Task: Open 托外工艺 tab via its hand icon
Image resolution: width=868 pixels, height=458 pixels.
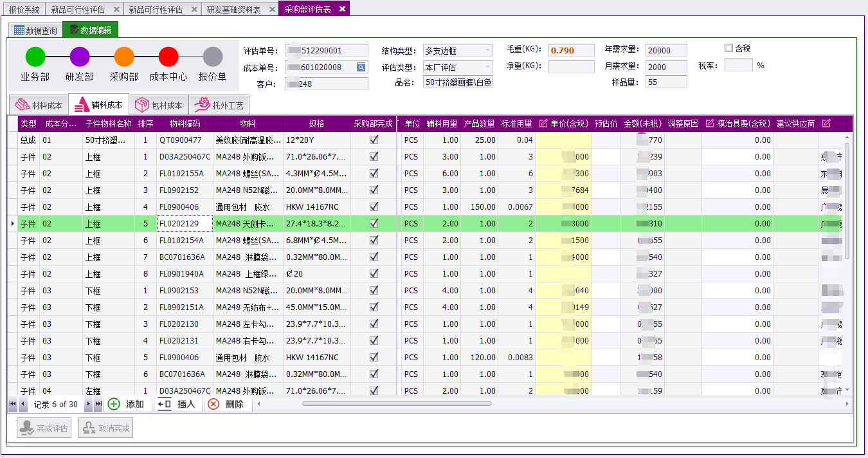Action: pos(202,105)
